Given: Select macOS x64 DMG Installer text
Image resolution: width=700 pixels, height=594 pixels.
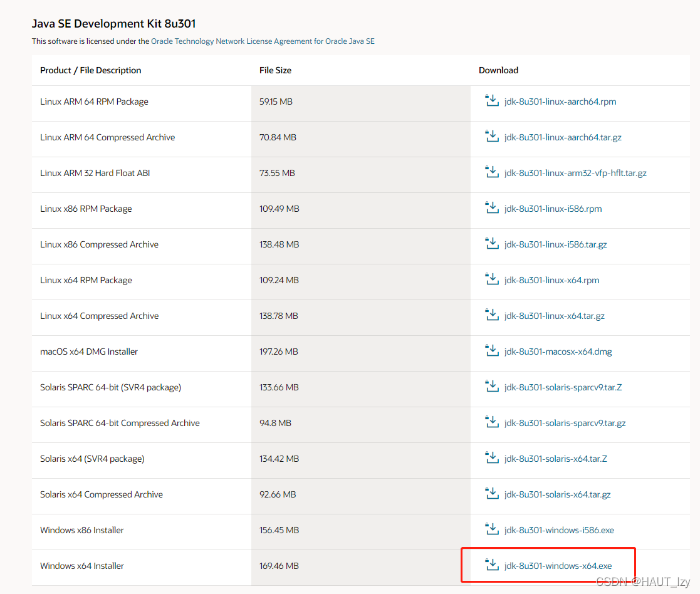Looking at the screenshot, I should 89,352.
